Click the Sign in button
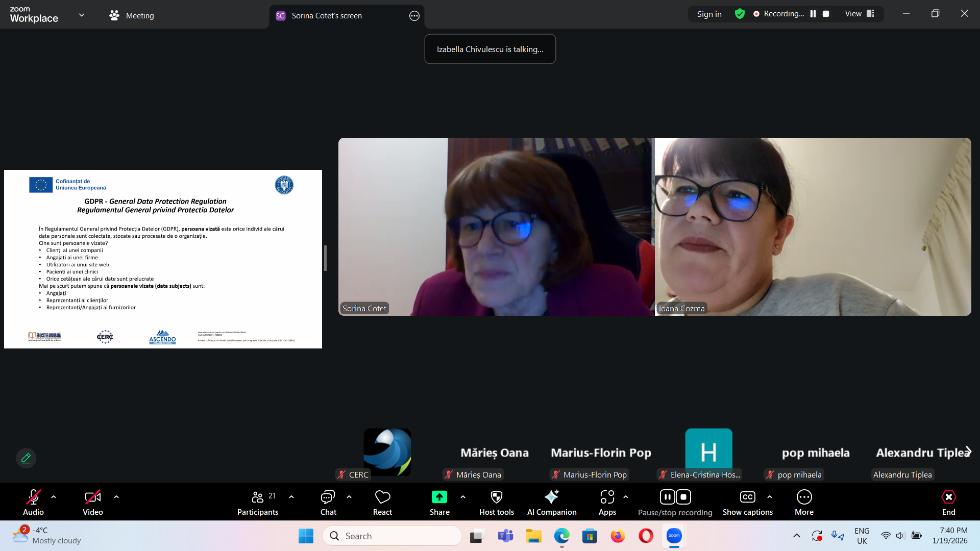This screenshot has width=980, height=551. pyautogui.click(x=709, y=14)
